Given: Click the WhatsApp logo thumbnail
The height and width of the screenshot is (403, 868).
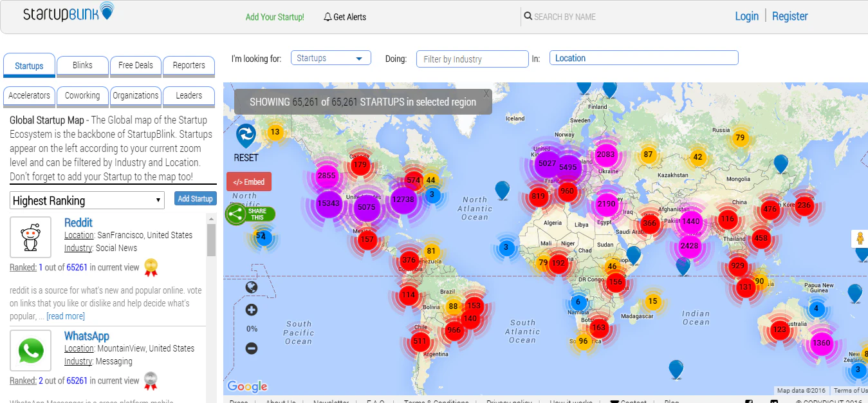Looking at the screenshot, I should click(x=30, y=351).
